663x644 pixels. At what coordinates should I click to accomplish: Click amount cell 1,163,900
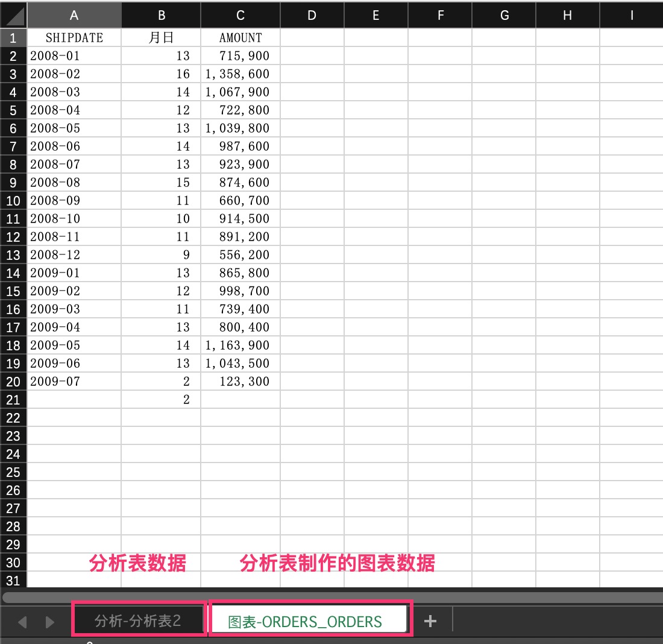pyautogui.click(x=240, y=346)
